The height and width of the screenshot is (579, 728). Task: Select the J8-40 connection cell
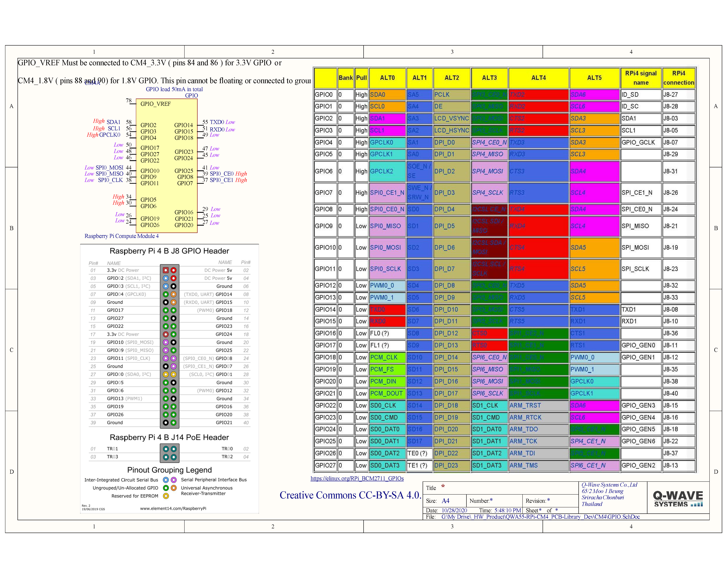tap(679, 393)
